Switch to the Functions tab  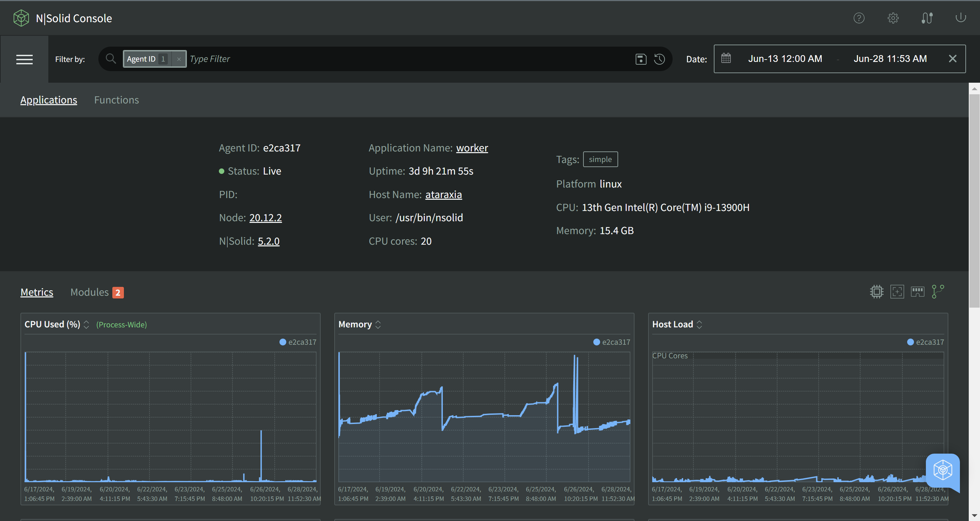point(117,100)
